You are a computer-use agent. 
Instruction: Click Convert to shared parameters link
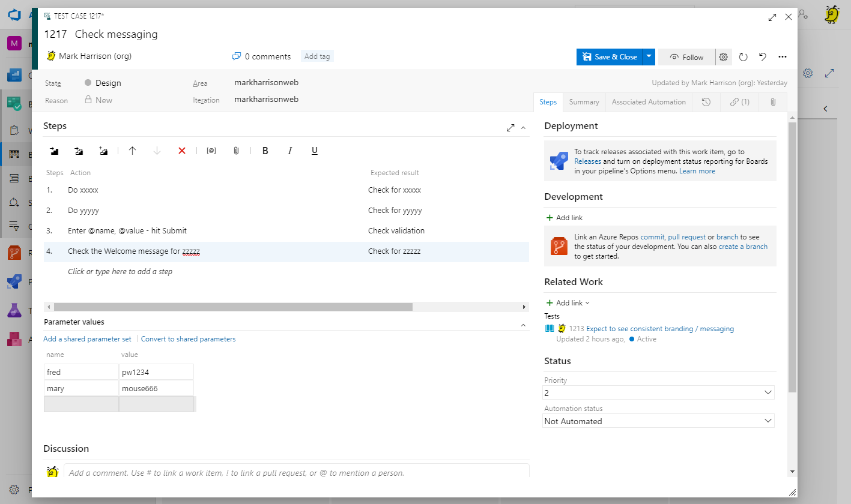click(x=188, y=339)
